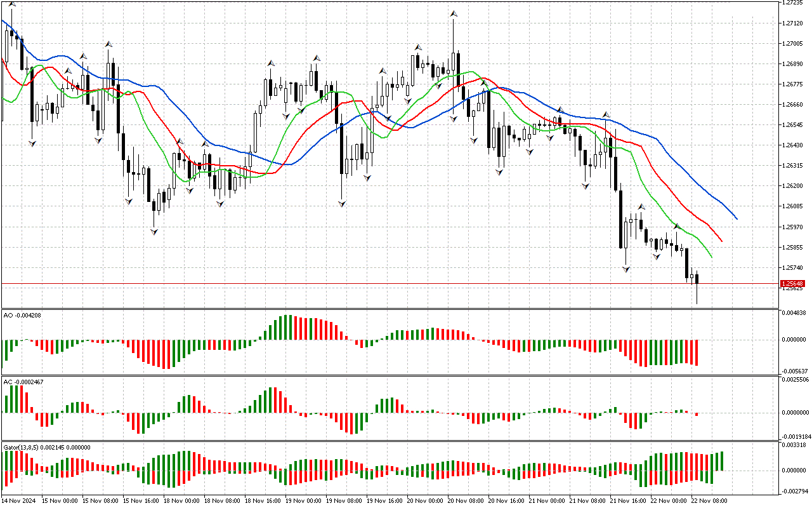The width and height of the screenshot is (812, 508).
Task: Select price level 1.26660 on the axis
Action: coord(792,104)
